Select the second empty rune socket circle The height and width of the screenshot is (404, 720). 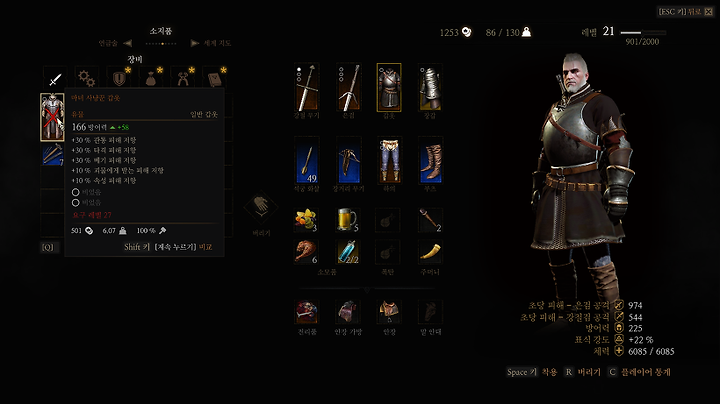(x=76, y=202)
